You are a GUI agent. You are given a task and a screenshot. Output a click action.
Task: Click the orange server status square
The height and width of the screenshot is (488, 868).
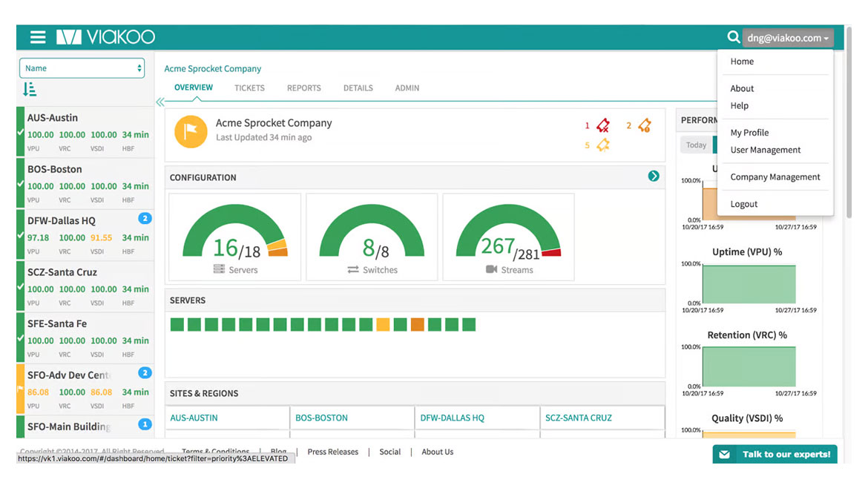(417, 324)
